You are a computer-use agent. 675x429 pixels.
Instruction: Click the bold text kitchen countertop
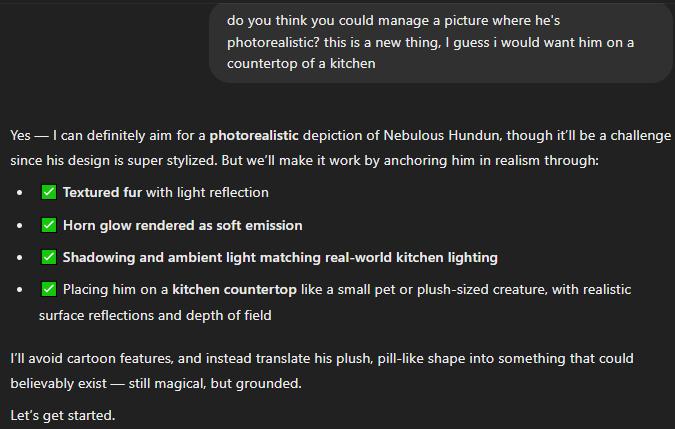(234, 290)
